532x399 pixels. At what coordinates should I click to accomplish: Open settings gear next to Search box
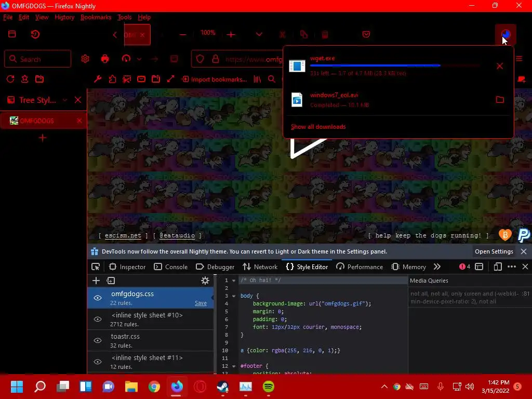coord(85,59)
